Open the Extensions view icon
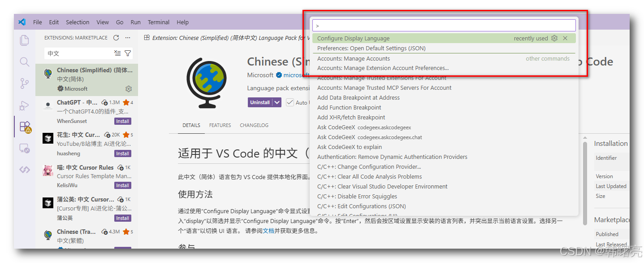This screenshot has height=263, width=644. (25, 127)
